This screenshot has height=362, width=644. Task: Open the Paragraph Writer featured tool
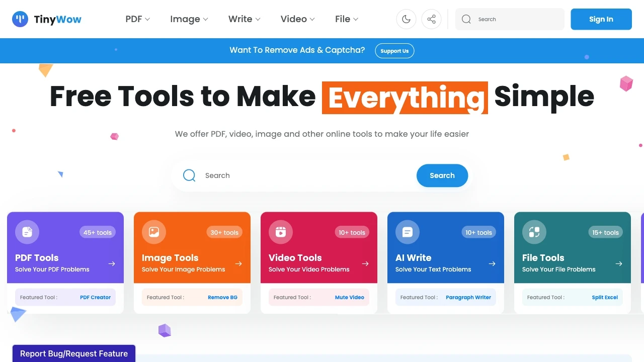click(468, 297)
